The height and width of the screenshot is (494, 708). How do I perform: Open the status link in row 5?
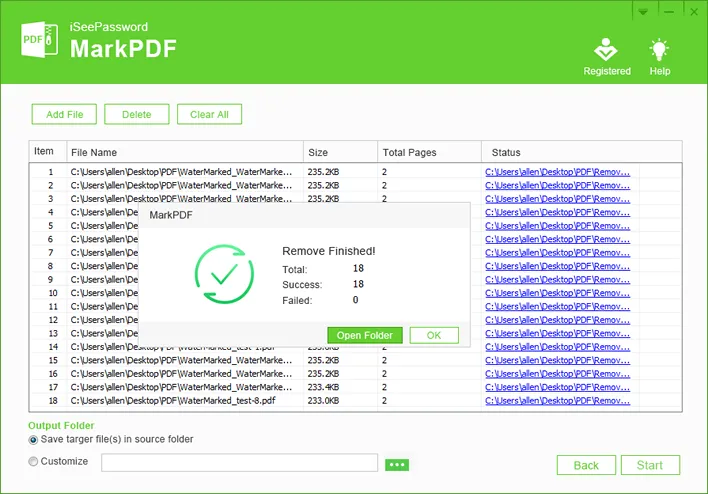point(557,226)
